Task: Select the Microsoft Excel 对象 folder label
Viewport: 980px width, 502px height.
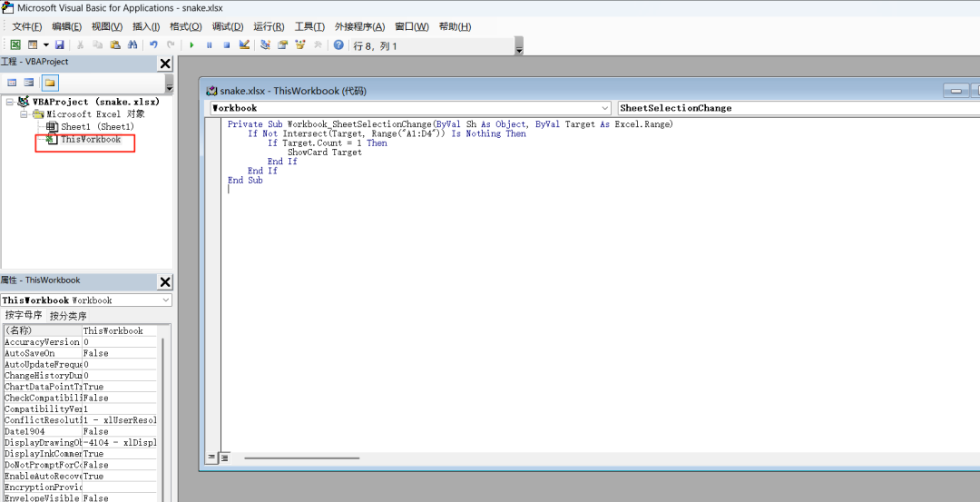Action: [95, 114]
